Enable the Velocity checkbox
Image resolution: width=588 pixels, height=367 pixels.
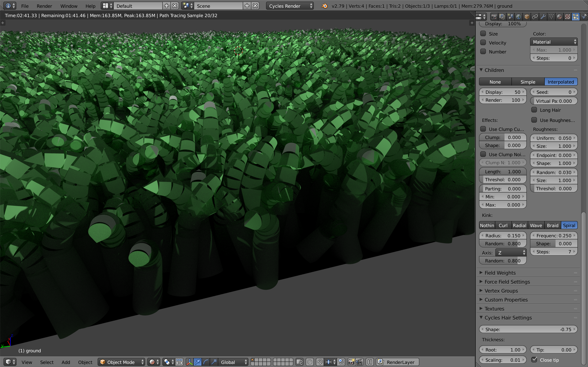tap(483, 42)
